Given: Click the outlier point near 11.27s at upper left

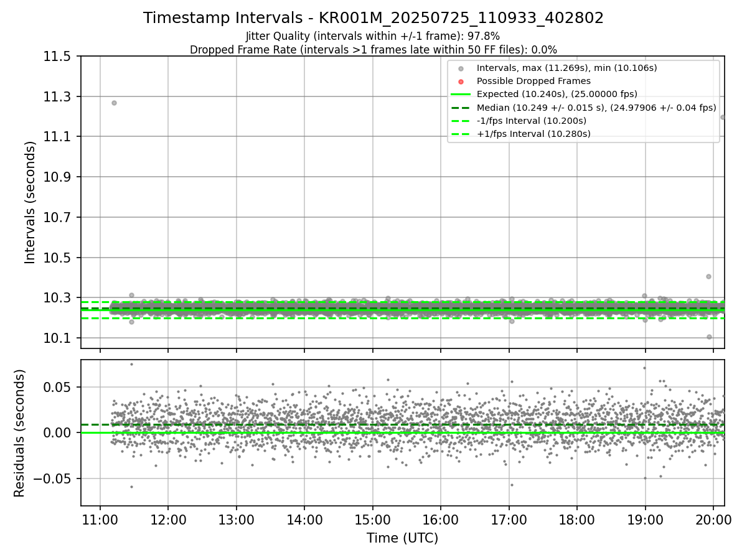Looking at the screenshot, I should (x=114, y=103).
